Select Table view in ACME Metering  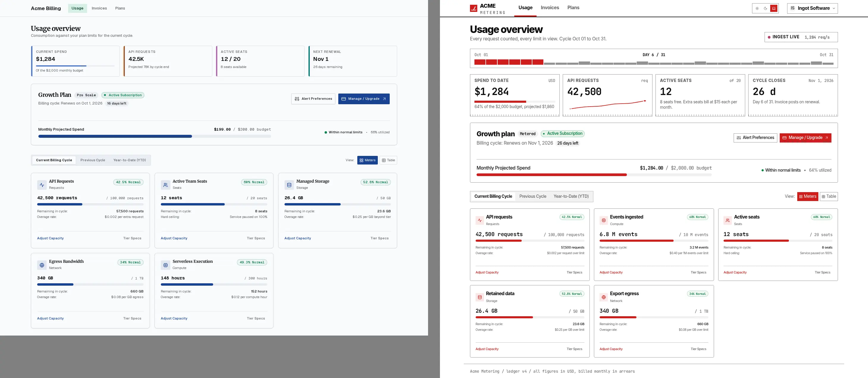coord(828,196)
